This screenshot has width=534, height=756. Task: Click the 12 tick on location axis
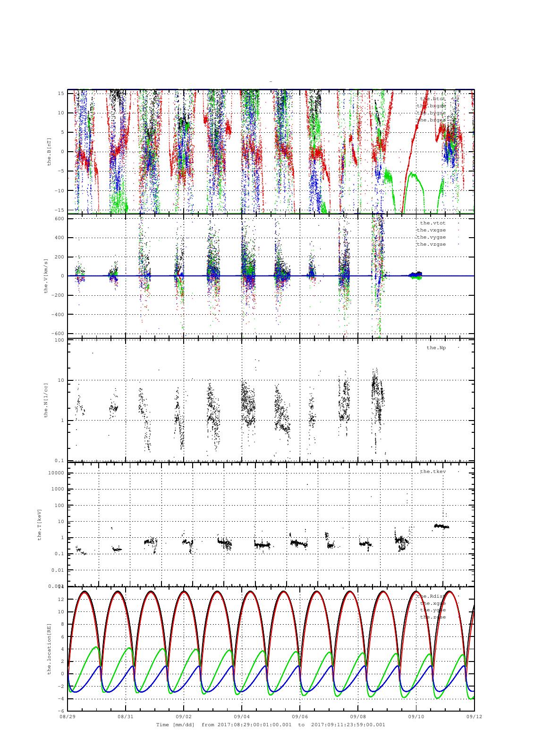click(x=61, y=599)
